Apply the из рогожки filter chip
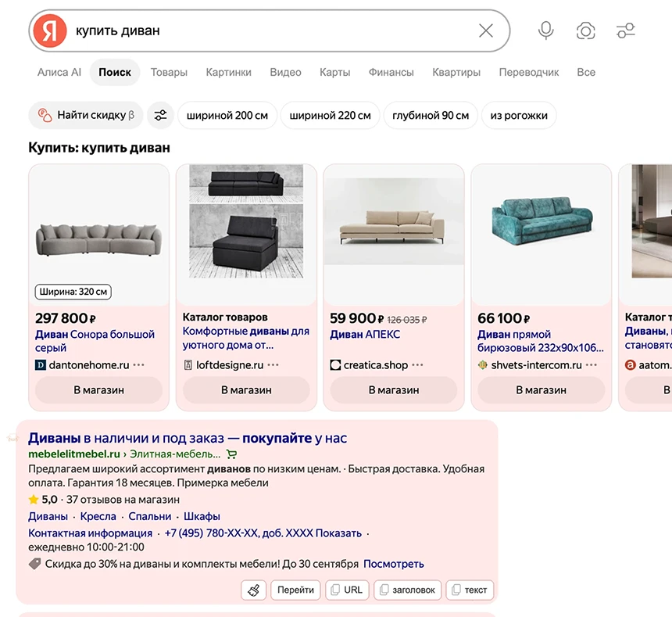672x617 pixels. click(519, 115)
